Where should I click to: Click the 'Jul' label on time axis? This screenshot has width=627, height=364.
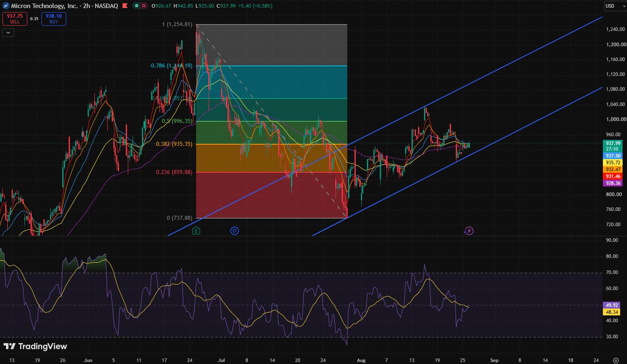(221, 360)
